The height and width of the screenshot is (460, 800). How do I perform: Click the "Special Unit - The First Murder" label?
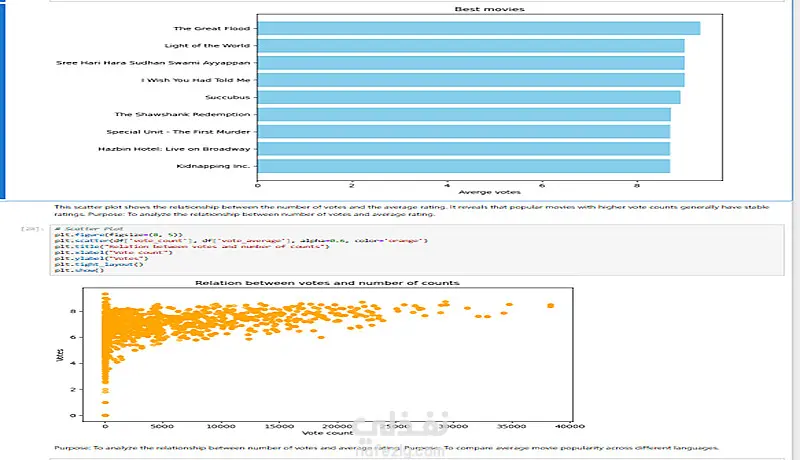pos(178,132)
